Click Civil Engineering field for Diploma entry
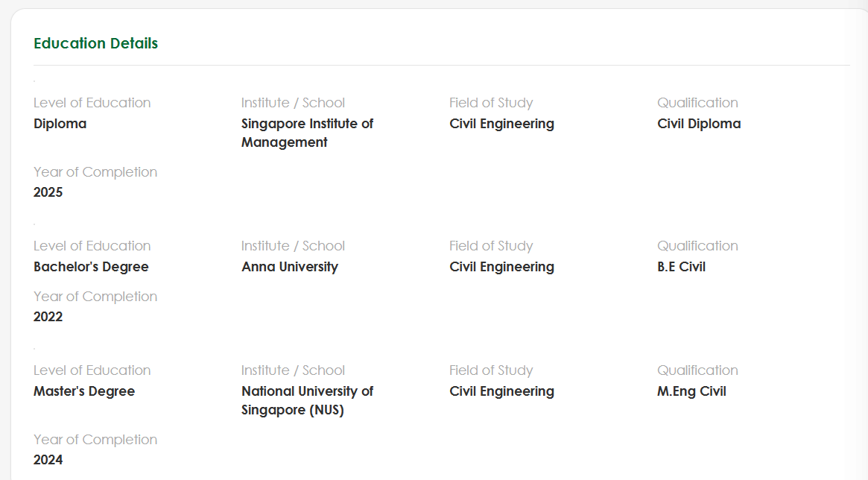 point(501,124)
